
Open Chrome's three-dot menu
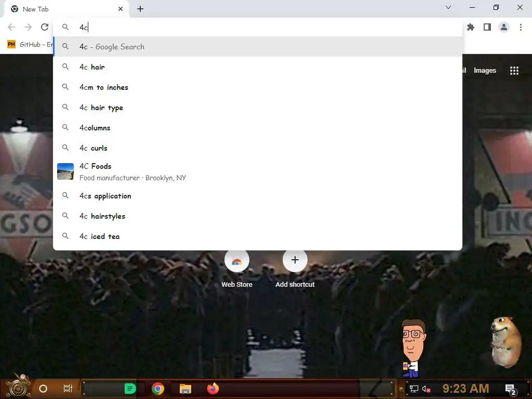[x=521, y=27]
